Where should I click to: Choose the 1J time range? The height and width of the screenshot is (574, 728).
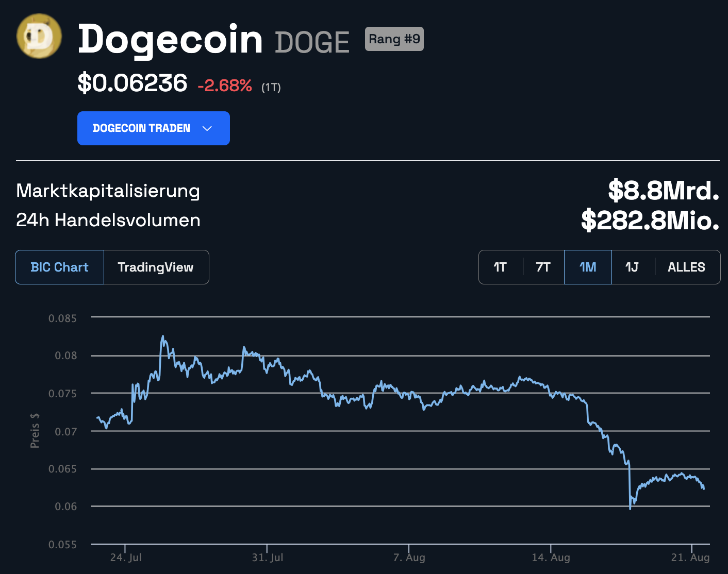click(632, 267)
